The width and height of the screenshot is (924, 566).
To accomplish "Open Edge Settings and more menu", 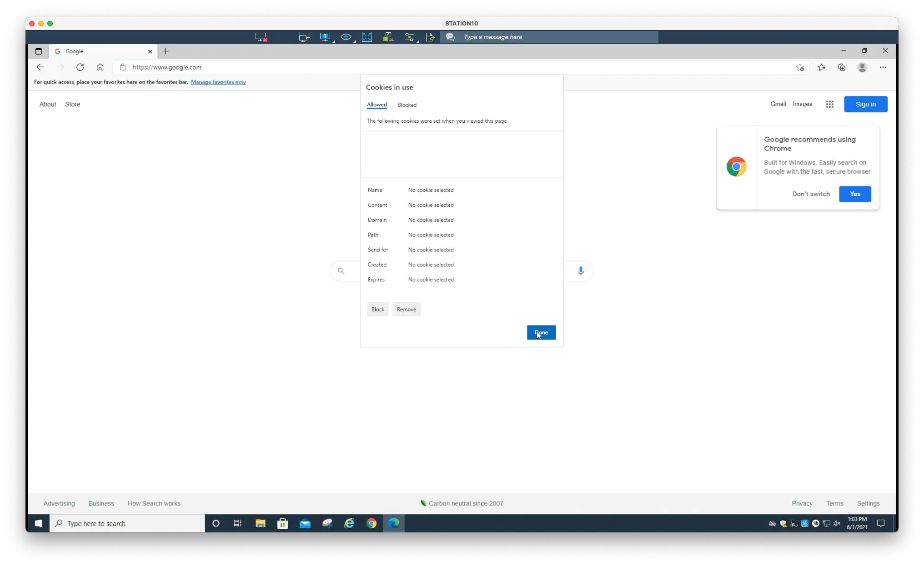I will (883, 67).
